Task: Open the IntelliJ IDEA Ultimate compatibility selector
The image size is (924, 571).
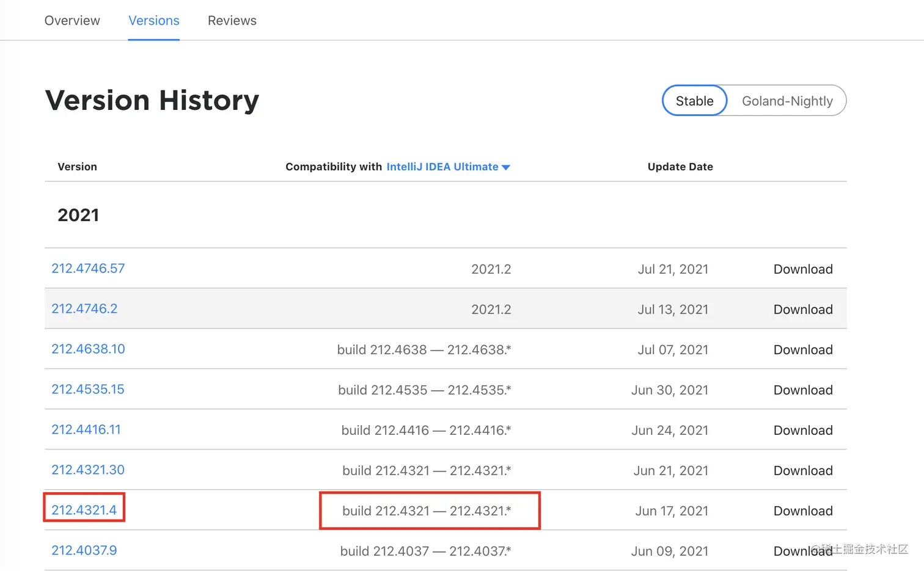Action: point(442,167)
